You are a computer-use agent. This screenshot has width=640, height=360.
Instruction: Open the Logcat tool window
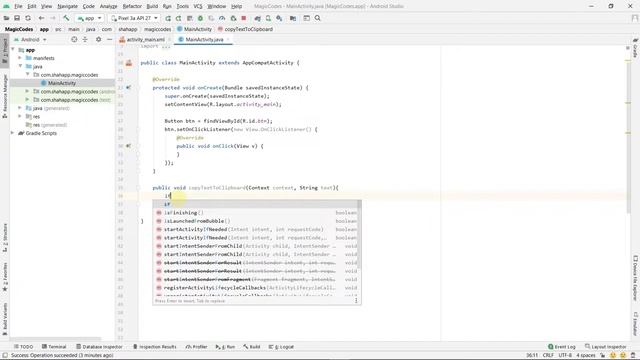coord(281,347)
